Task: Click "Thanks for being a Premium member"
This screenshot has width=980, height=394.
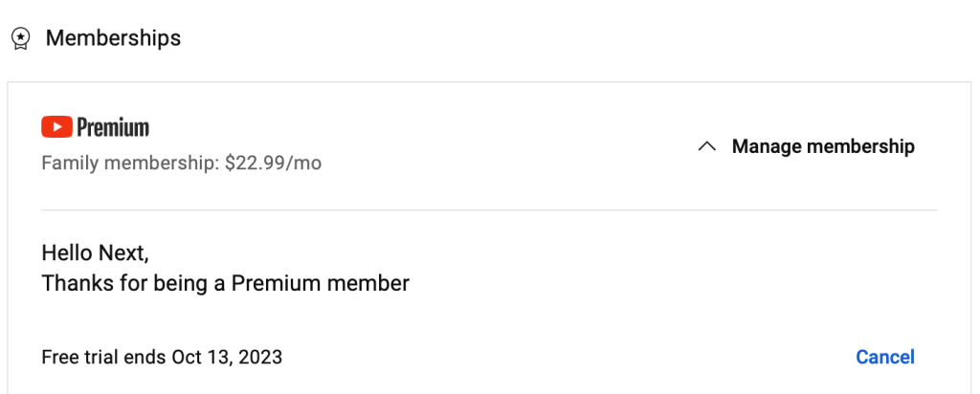Action: click(226, 284)
